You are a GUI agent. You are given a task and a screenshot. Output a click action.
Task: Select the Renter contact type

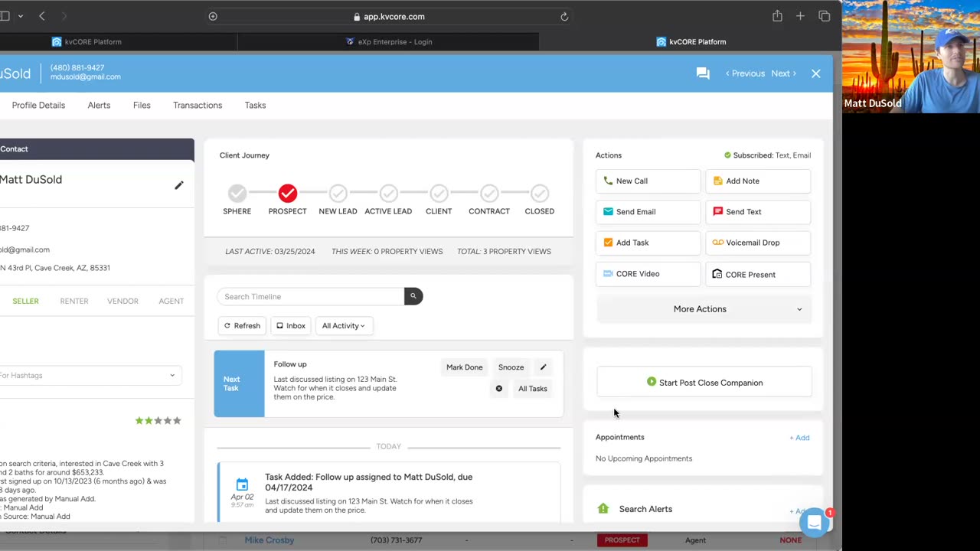point(74,302)
